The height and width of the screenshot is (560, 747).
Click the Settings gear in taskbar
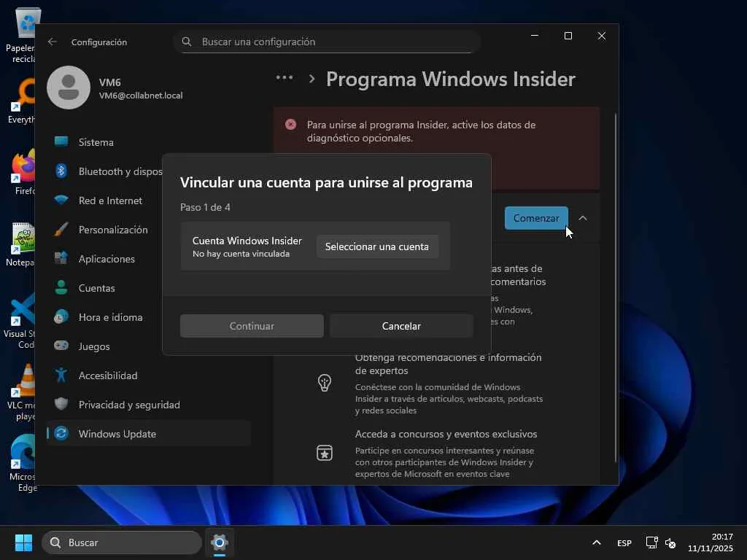(220, 542)
